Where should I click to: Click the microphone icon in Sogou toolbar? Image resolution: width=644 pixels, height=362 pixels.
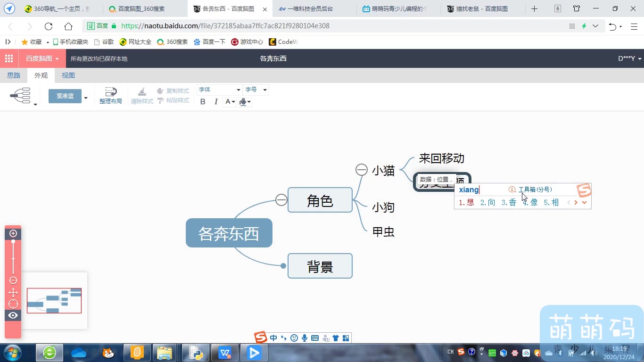click(x=304, y=337)
